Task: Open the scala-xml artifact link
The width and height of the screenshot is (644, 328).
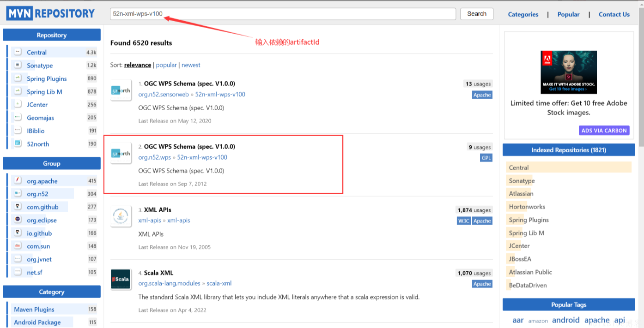Action: click(219, 283)
